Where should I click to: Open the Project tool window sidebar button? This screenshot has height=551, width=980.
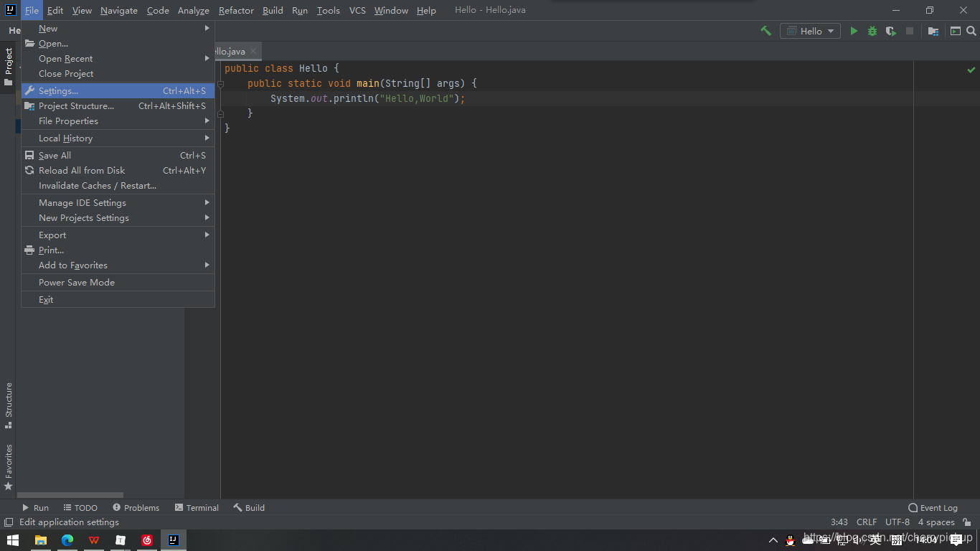8,67
